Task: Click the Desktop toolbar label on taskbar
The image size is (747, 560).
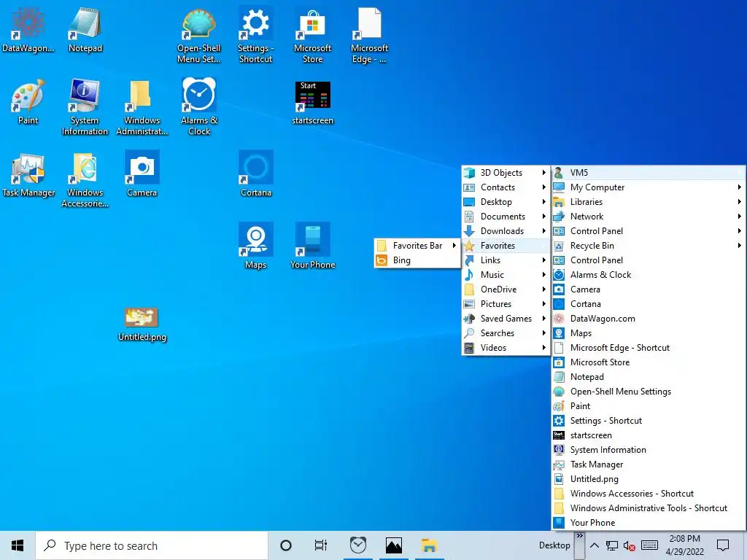Action: 554,545
